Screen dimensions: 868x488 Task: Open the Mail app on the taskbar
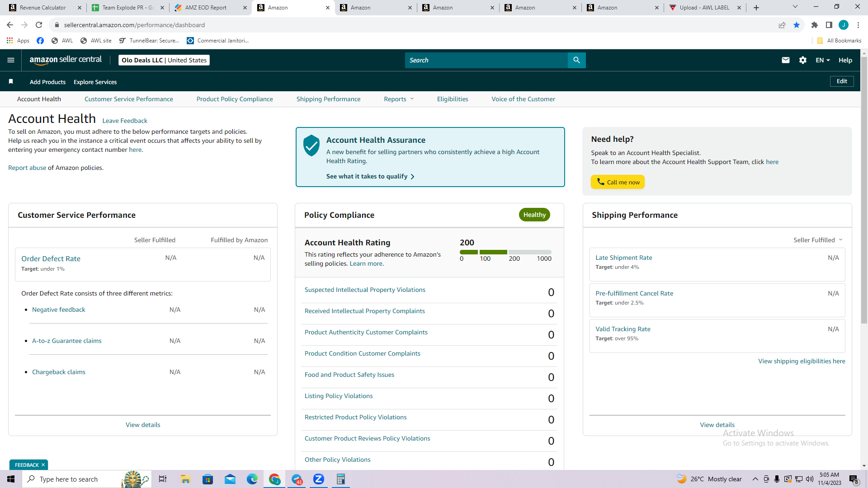(230, 479)
